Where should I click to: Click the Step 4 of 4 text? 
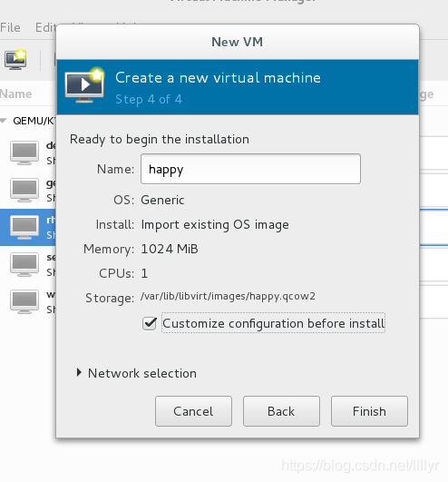[x=149, y=99]
